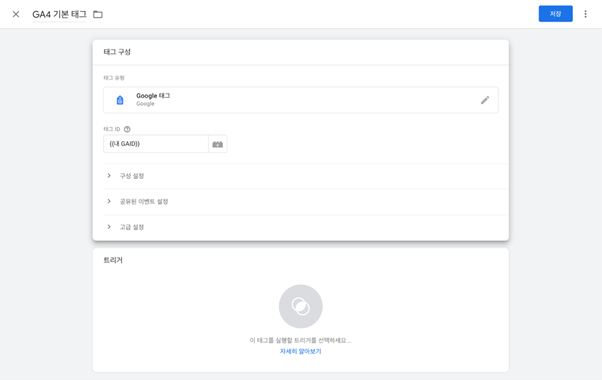Click the 태그 ID input field
The width and height of the screenshot is (602, 380).
tap(156, 144)
